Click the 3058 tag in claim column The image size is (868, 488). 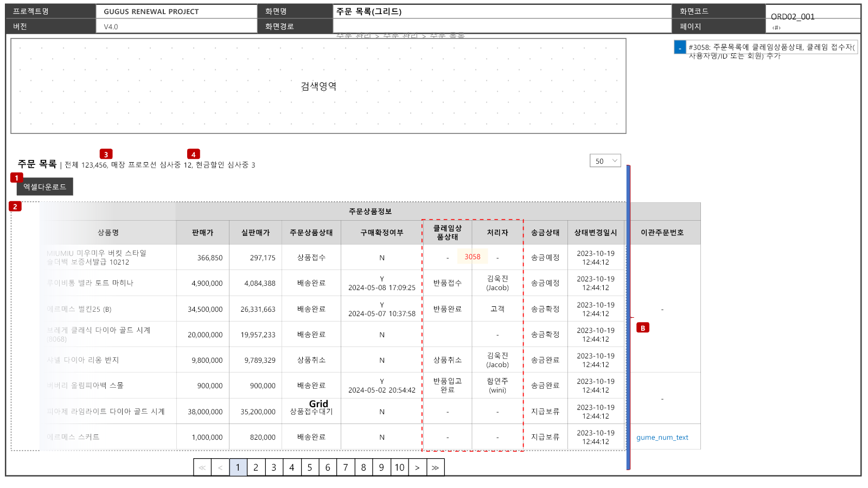pyautogui.click(x=473, y=257)
